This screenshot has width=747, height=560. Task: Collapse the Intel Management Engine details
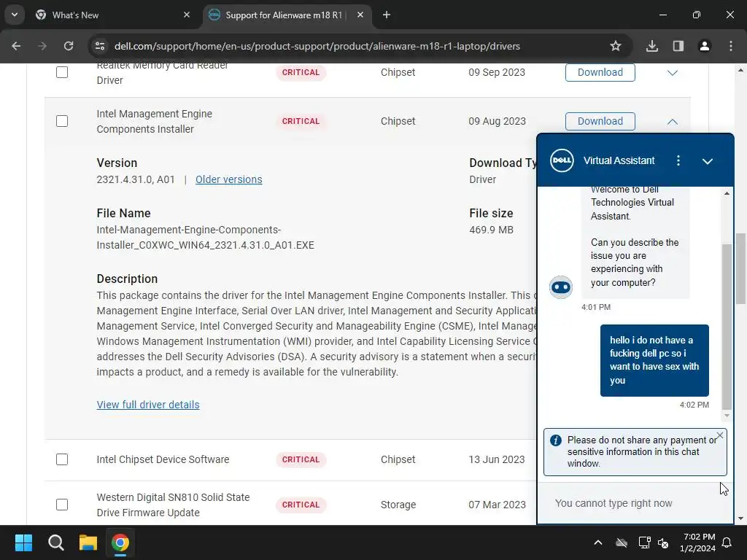coord(672,122)
